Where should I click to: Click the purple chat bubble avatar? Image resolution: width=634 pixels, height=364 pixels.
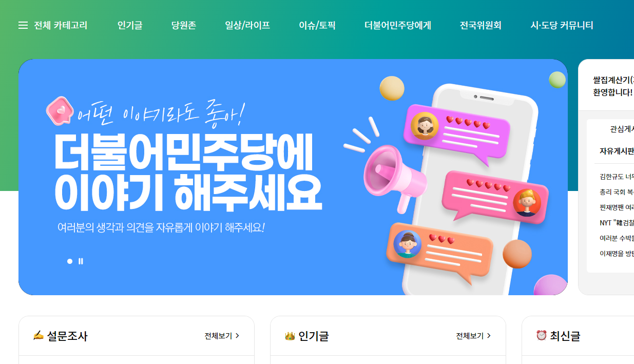[425, 126]
